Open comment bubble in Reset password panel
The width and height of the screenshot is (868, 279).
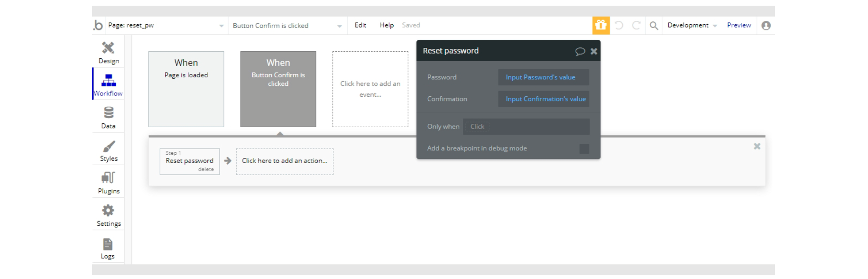(x=580, y=51)
